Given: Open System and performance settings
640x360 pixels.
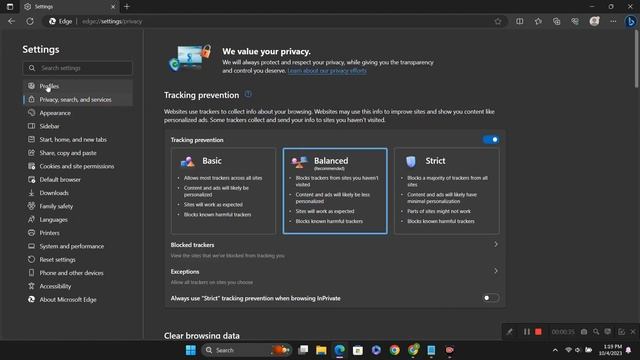Looking at the screenshot, I should point(78,246).
